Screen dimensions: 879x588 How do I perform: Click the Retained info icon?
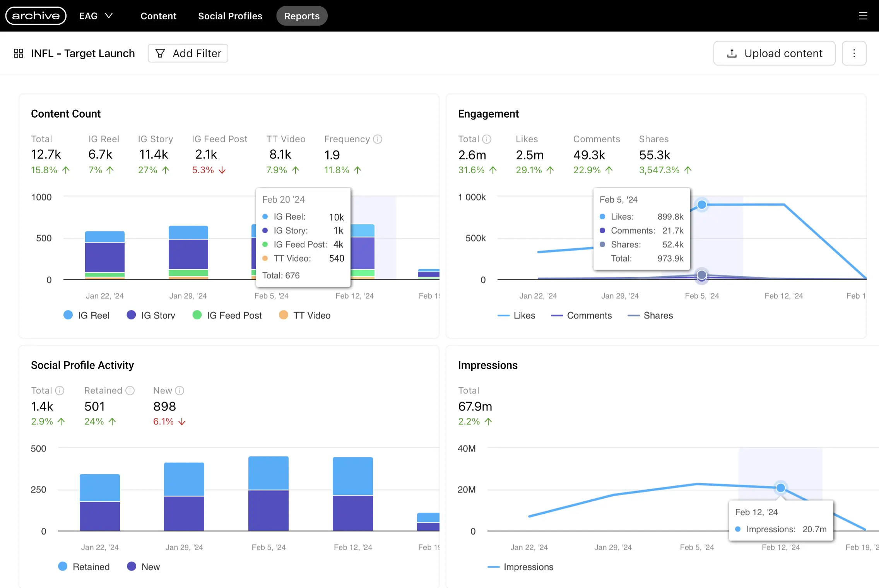[x=130, y=390]
